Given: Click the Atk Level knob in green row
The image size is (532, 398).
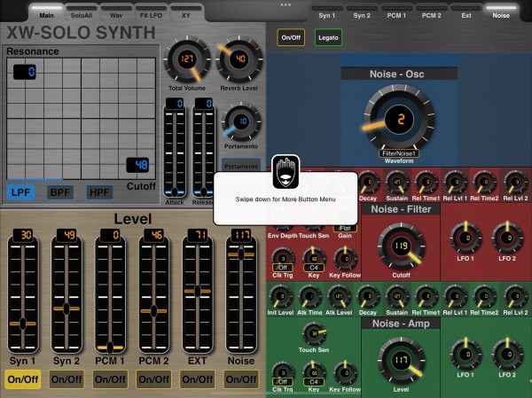Looking at the screenshot, I should click(x=339, y=297).
